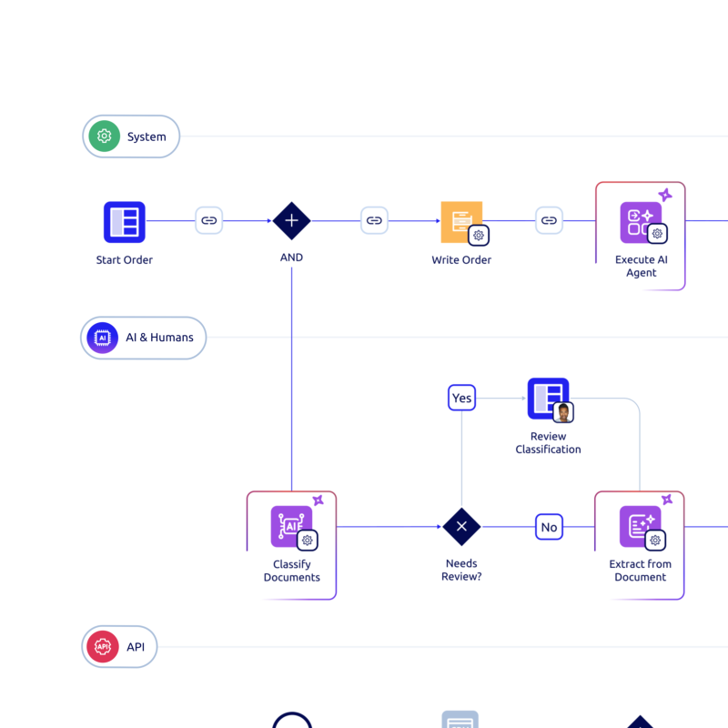Click link icon between Start Order and AND

[208, 220]
